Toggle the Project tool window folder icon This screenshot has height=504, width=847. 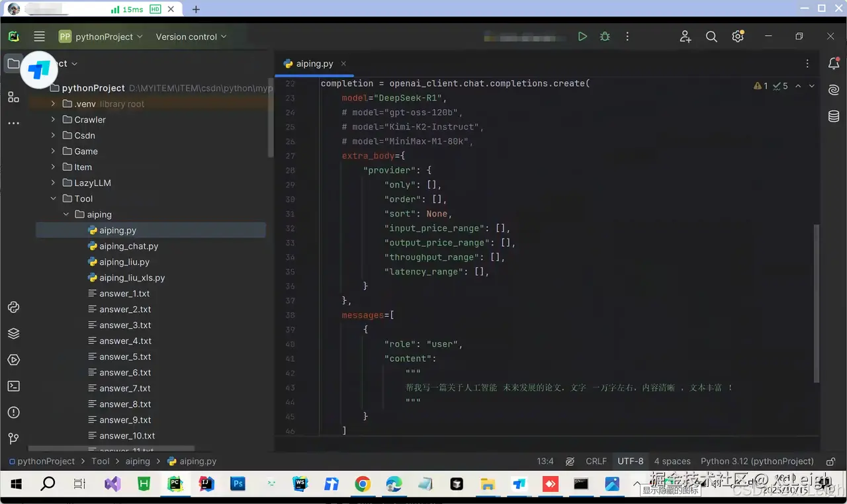(13, 63)
